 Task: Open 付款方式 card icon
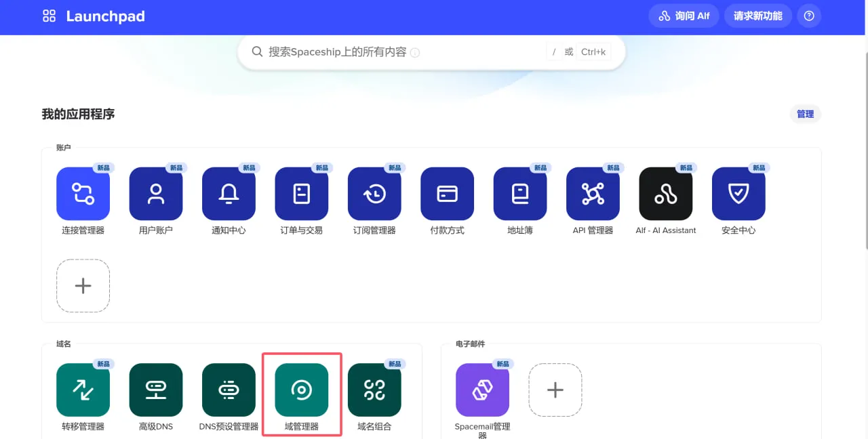click(x=448, y=194)
